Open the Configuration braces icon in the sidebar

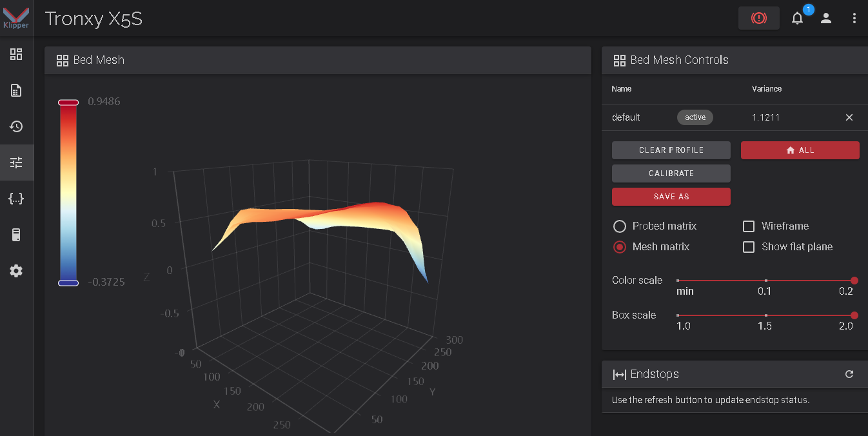click(16, 199)
